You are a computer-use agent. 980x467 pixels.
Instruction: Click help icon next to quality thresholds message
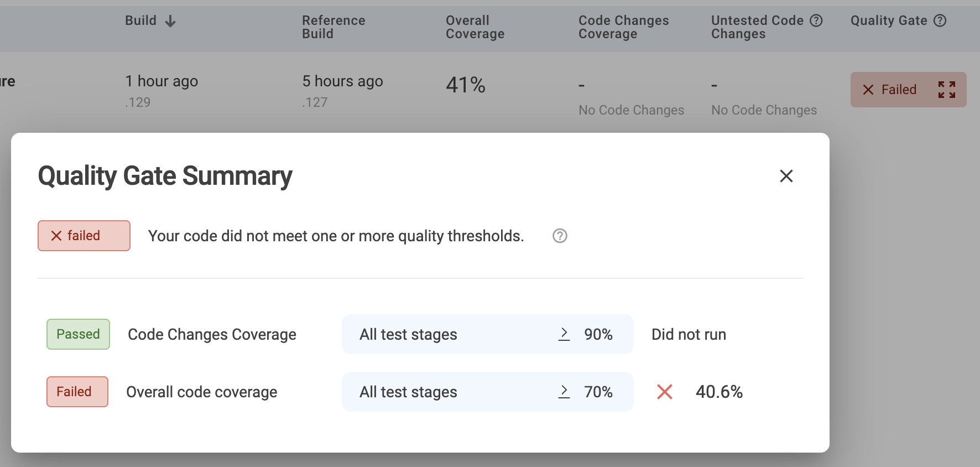click(560, 236)
